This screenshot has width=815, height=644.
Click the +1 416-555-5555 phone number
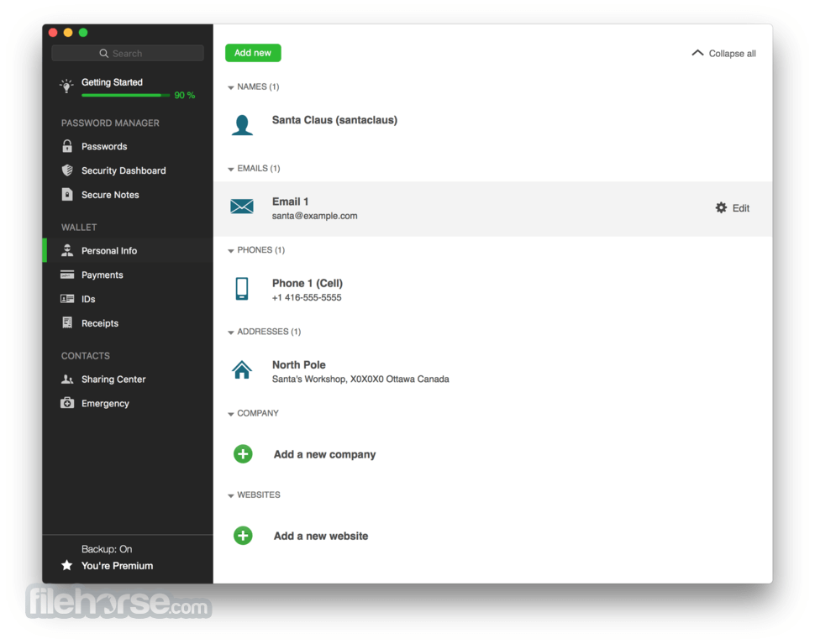pos(307,297)
